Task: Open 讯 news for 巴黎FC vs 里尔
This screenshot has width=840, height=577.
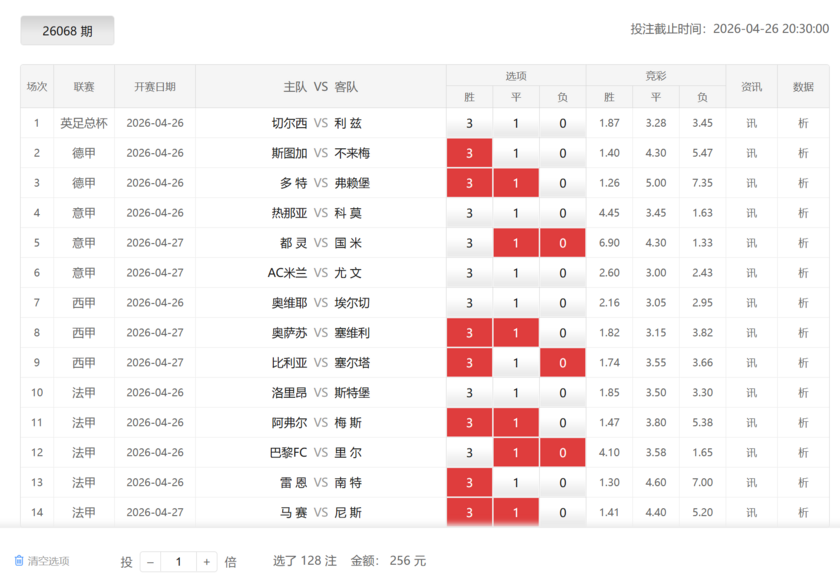Action: (752, 452)
